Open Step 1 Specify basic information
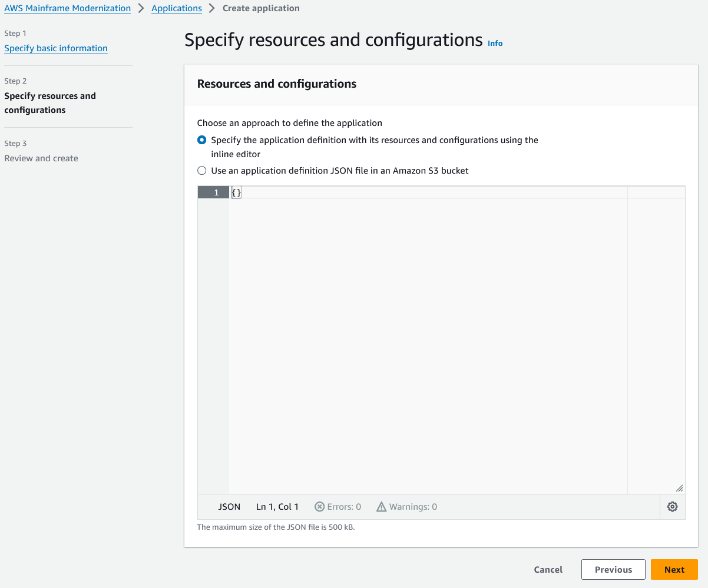This screenshot has height=588, width=708. [55, 48]
